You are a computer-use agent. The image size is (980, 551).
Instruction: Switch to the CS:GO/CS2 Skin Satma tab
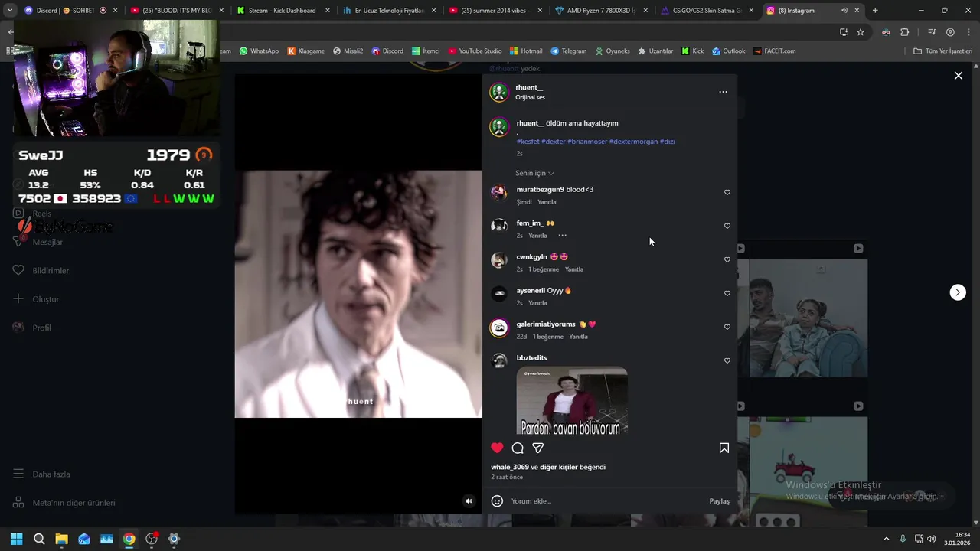pos(707,11)
